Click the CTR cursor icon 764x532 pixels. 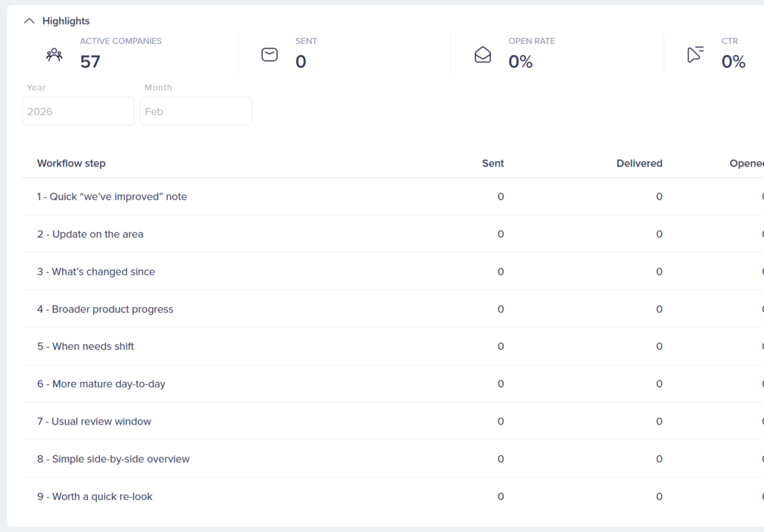[695, 54]
